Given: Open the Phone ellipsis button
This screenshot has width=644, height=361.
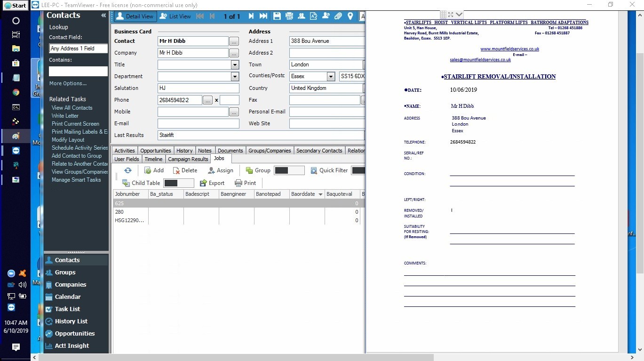Looking at the screenshot, I should [x=207, y=100].
